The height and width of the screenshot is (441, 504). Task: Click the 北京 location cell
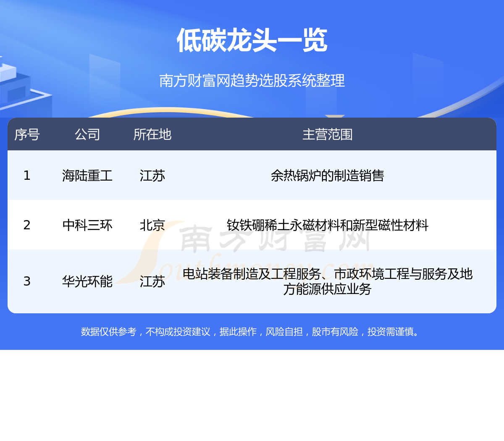(152, 225)
